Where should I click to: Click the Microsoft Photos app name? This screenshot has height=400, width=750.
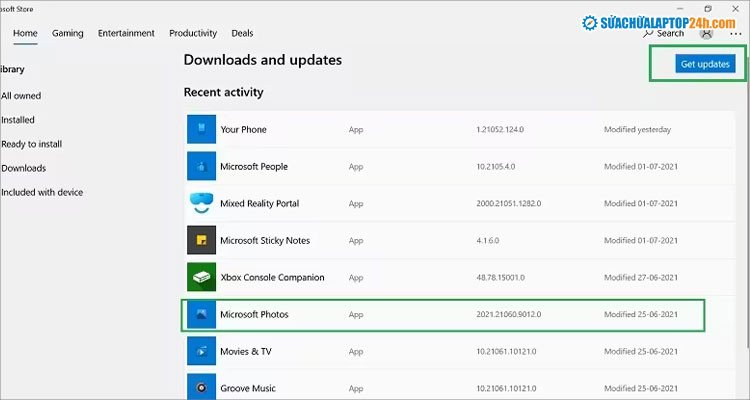[254, 314]
